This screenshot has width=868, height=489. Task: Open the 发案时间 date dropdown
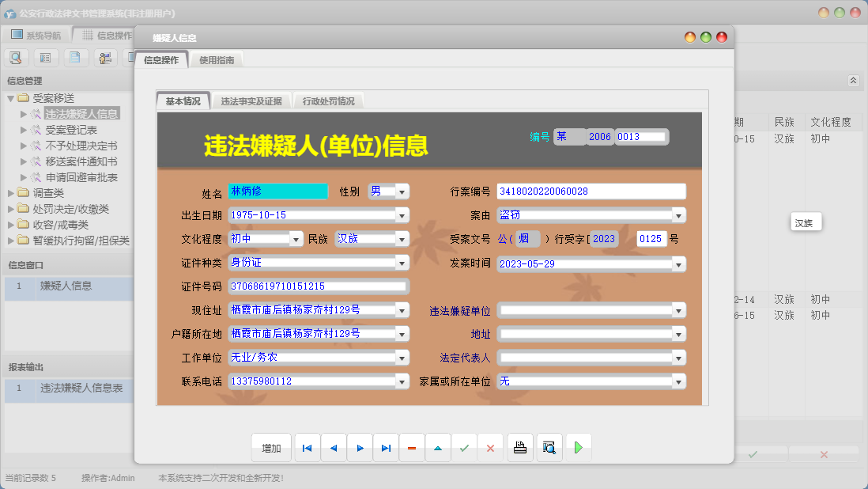[x=678, y=263]
